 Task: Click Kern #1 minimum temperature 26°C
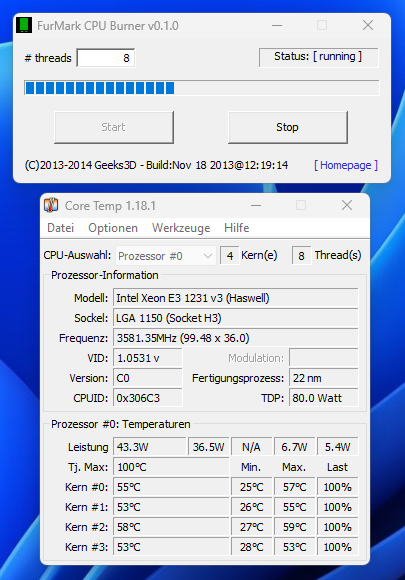[252, 507]
